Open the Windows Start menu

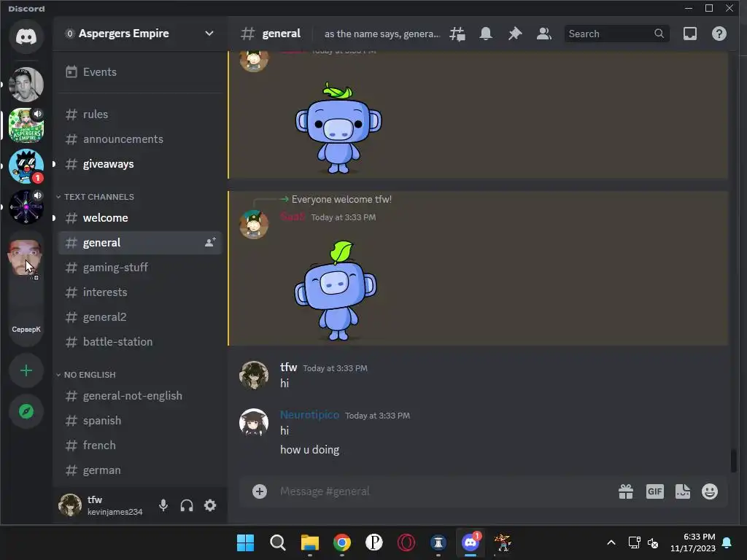pos(245,542)
